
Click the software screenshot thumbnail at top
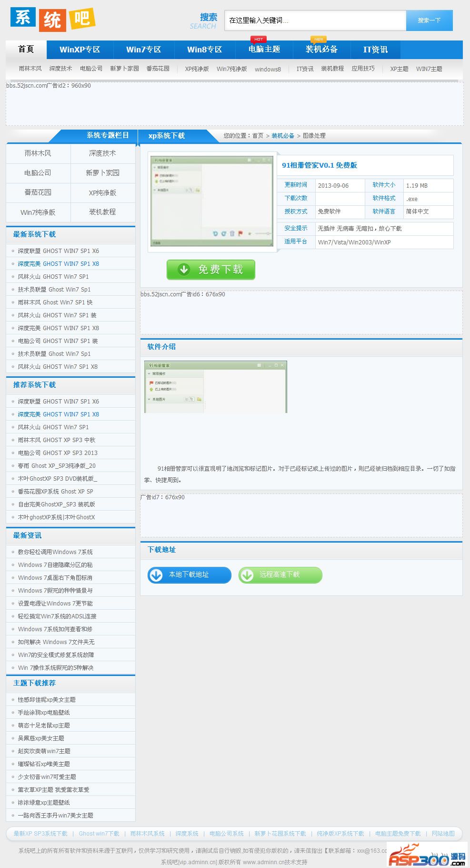[211, 202]
